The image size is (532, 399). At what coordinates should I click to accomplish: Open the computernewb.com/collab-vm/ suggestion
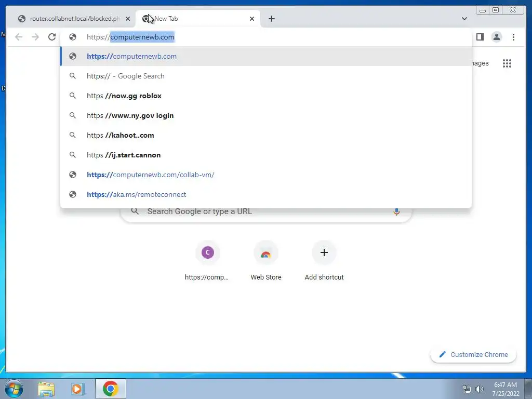point(266,175)
